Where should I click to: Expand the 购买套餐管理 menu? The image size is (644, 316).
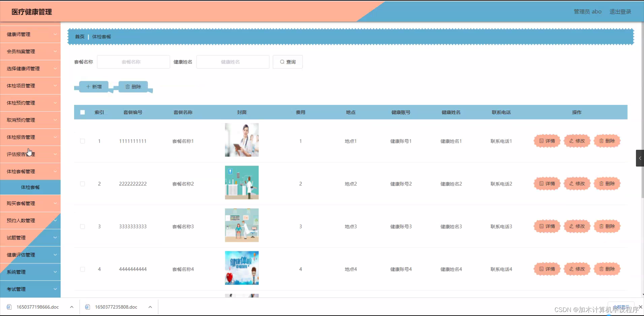click(x=30, y=203)
